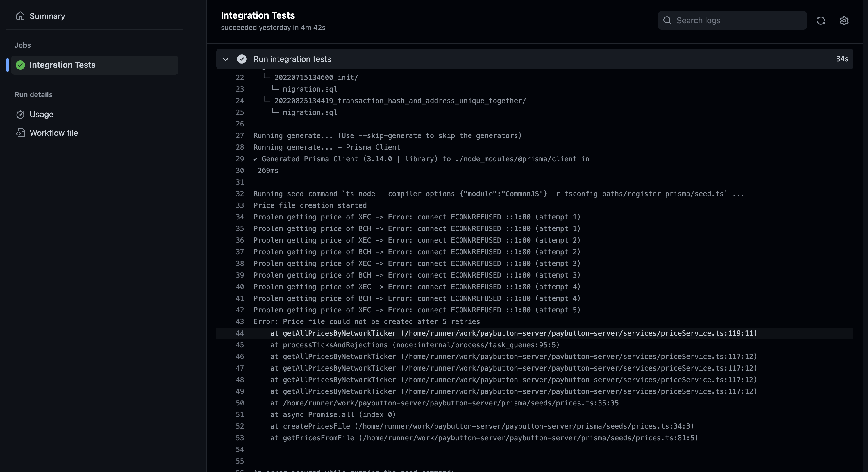Click log line number 44
This screenshot has width=868, height=472.
coord(240,333)
